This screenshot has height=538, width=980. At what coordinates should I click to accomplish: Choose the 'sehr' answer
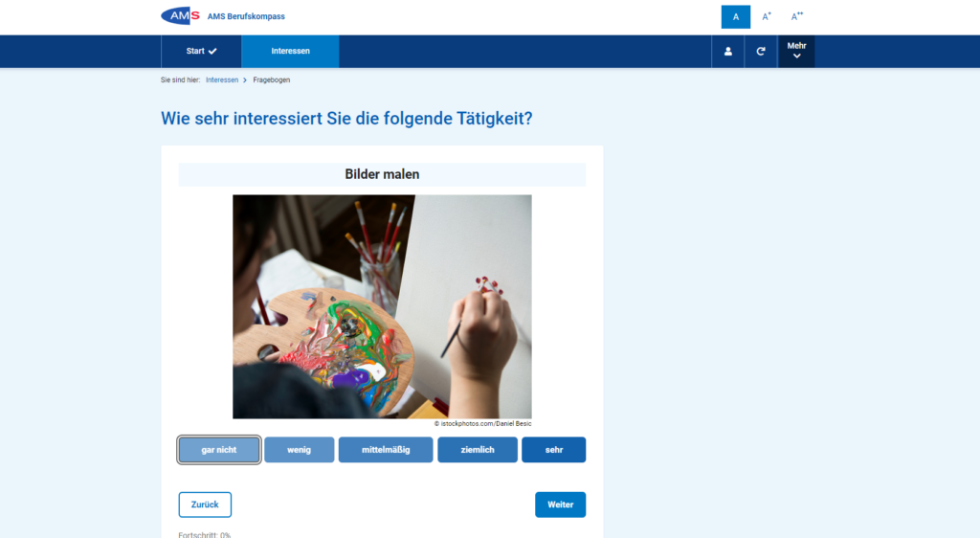pyautogui.click(x=554, y=450)
